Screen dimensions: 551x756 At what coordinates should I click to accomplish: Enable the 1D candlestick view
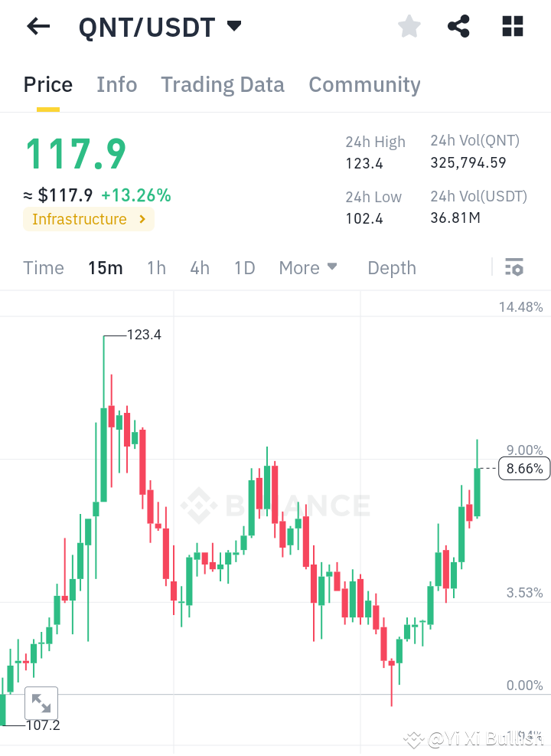click(244, 268)
